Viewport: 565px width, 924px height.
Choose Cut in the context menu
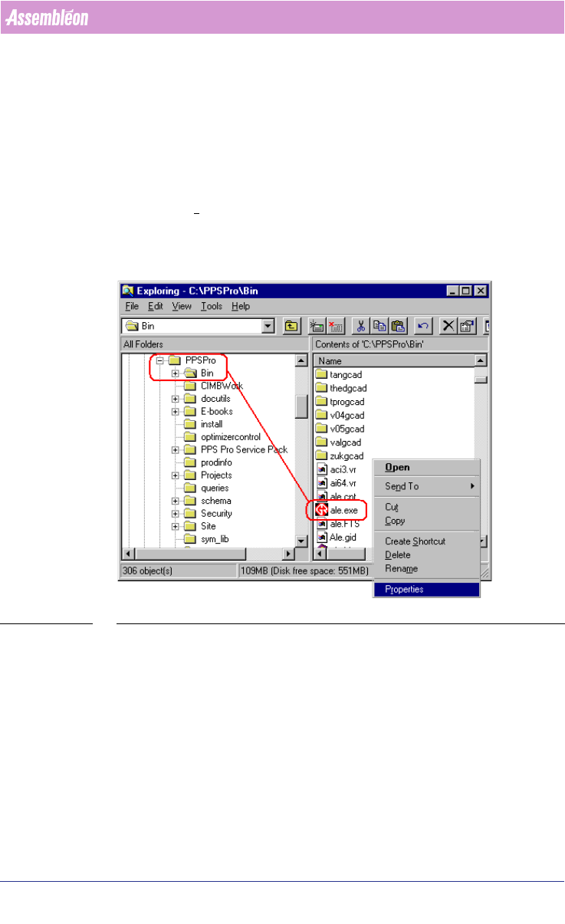coord(426,507)
